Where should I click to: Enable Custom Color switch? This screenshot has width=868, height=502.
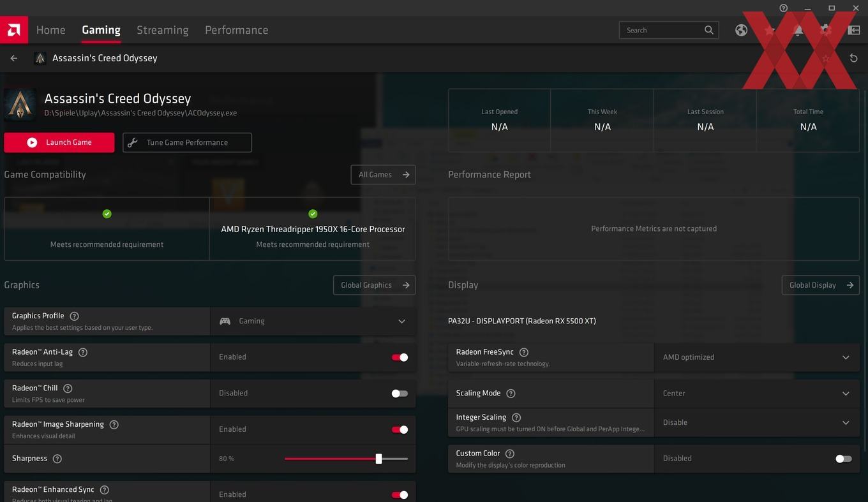[843, 459]
